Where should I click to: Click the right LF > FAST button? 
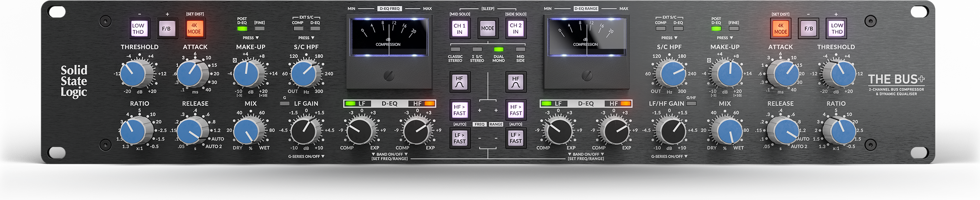pos(516,138)
